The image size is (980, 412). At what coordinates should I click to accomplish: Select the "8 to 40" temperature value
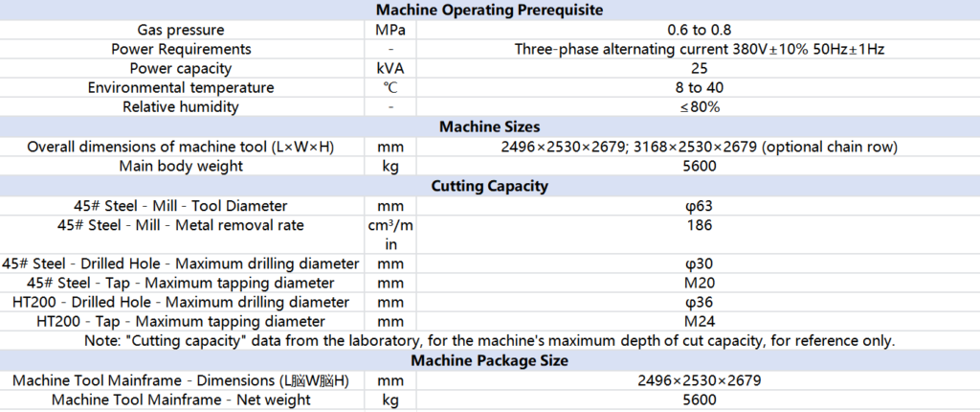point(696,87)
